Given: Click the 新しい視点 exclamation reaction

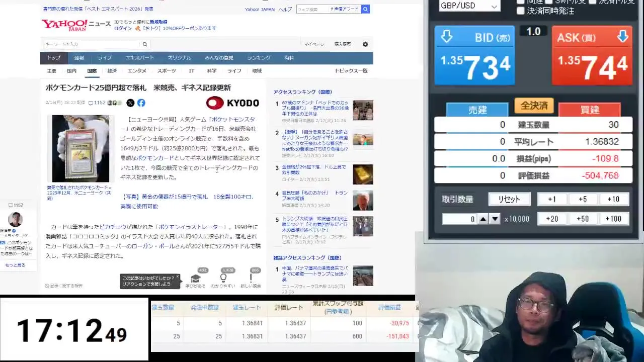Looking at the screenshot, I should (x=251, y=279).
